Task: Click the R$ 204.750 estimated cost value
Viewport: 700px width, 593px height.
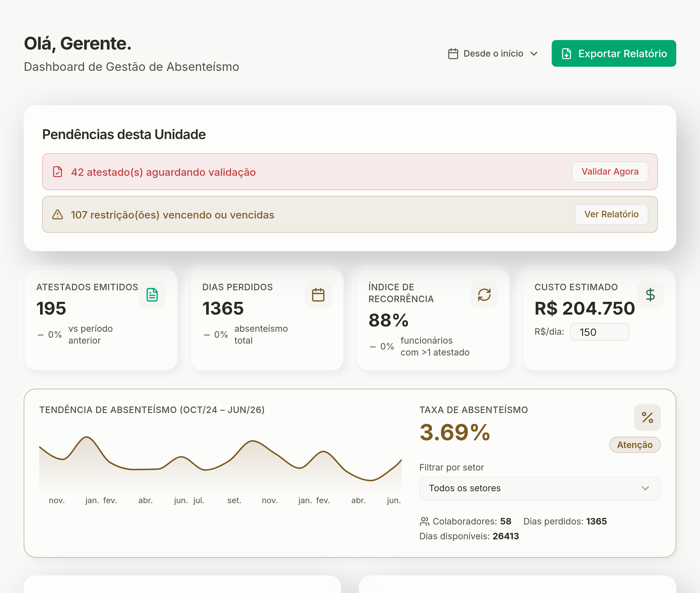Action: tap(585, 308)
